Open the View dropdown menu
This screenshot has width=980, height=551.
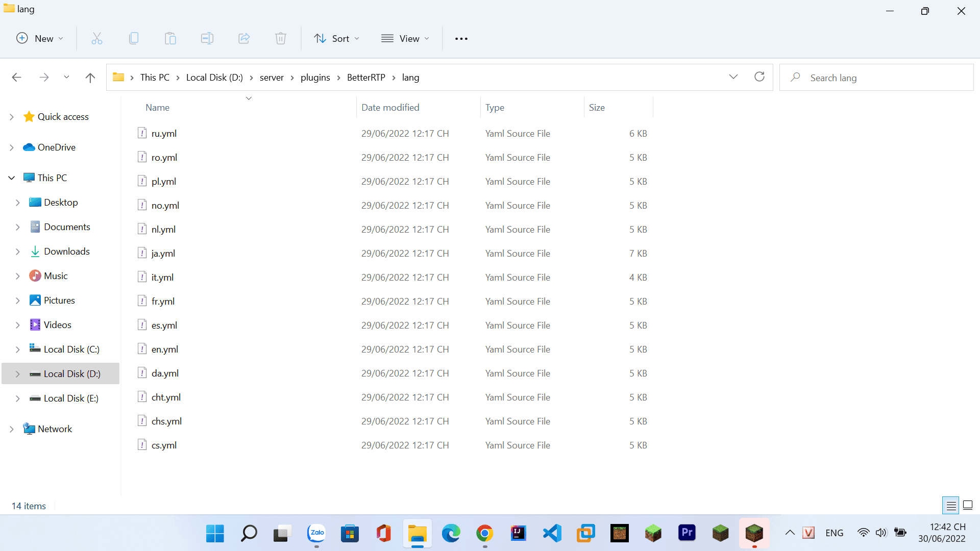[405, 38]
